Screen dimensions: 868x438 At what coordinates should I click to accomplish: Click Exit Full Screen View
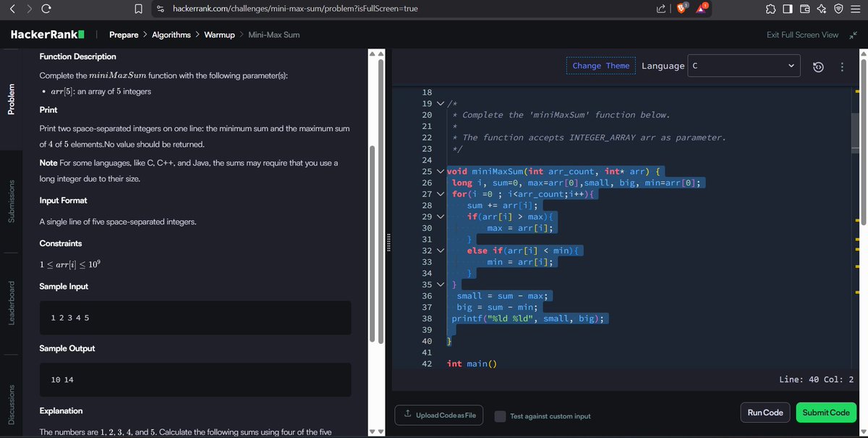(802, 35)
